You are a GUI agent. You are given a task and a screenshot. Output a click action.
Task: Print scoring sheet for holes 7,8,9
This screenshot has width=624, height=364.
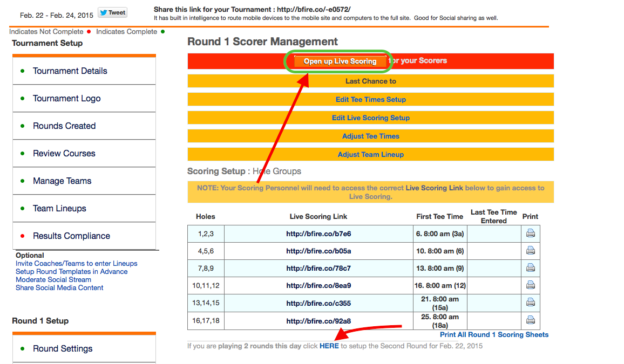[530, 268]
